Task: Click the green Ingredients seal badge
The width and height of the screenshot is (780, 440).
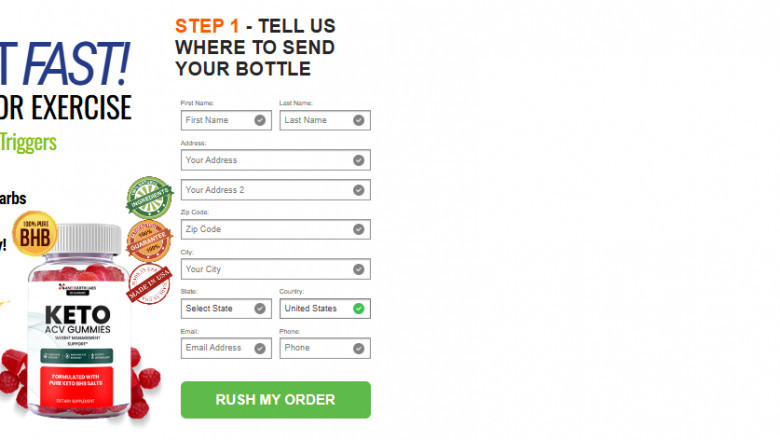Action: pos(149,197)
